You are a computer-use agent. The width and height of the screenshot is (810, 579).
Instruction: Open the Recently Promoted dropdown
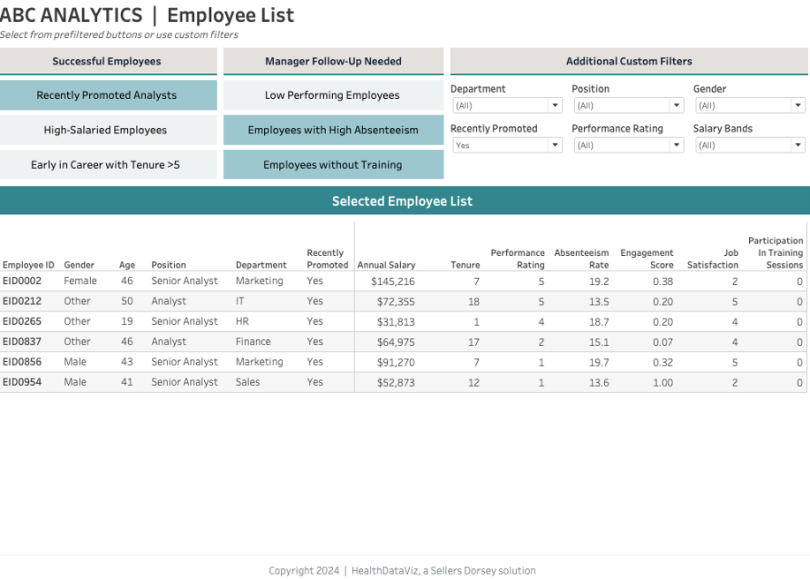507,146
